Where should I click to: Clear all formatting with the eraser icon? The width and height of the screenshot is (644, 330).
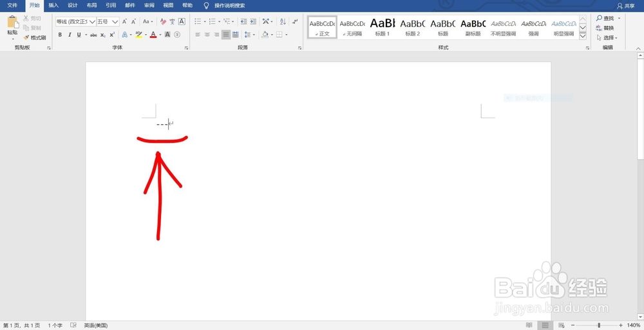click(163, 21)
